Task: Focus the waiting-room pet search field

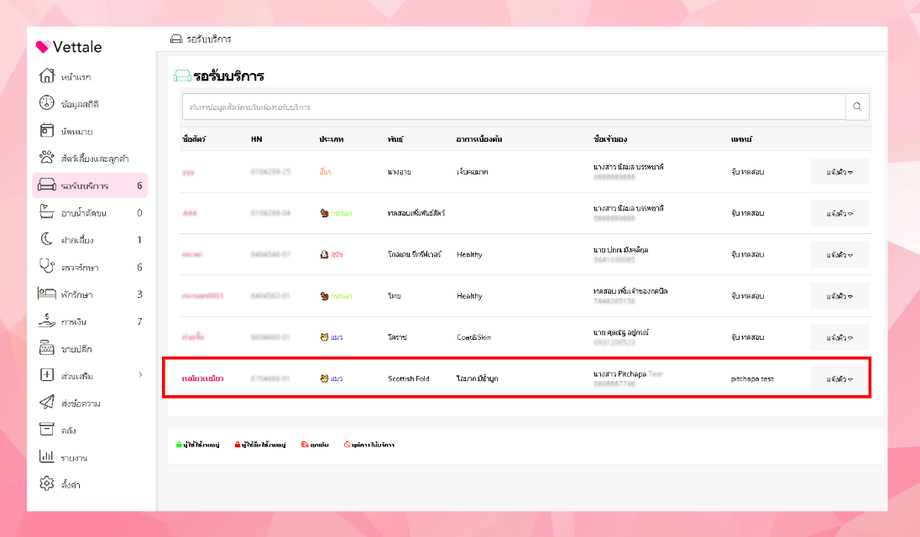Action: click(514, 107)
